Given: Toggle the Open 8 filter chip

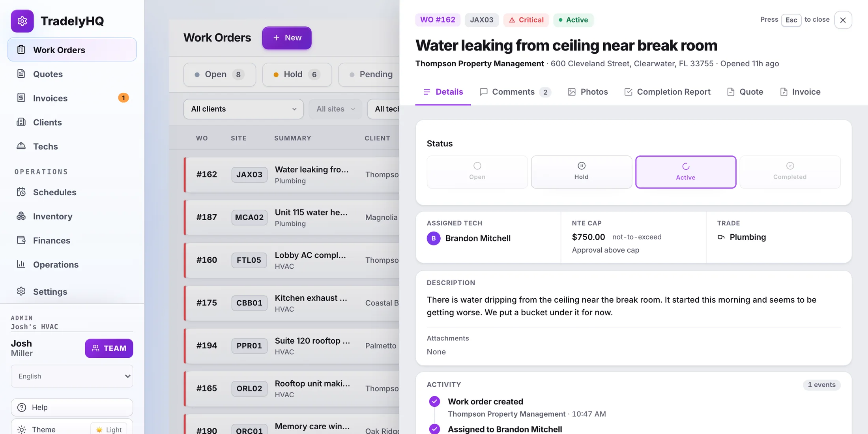Looking at the screenshot, I should pyautogui.click(x=220, y=75).
